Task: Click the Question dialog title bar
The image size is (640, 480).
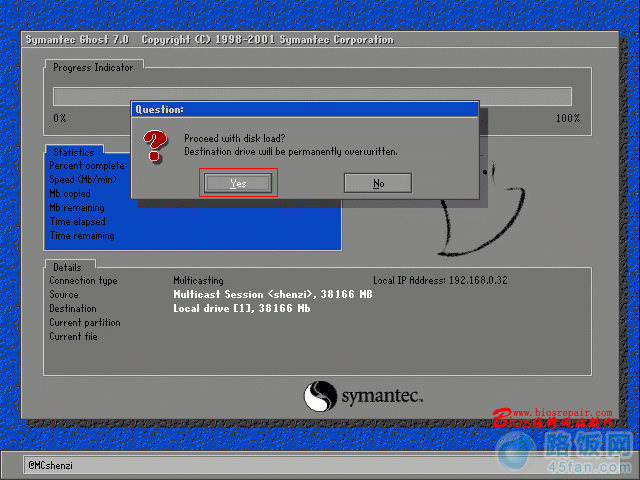Action: 305,108
